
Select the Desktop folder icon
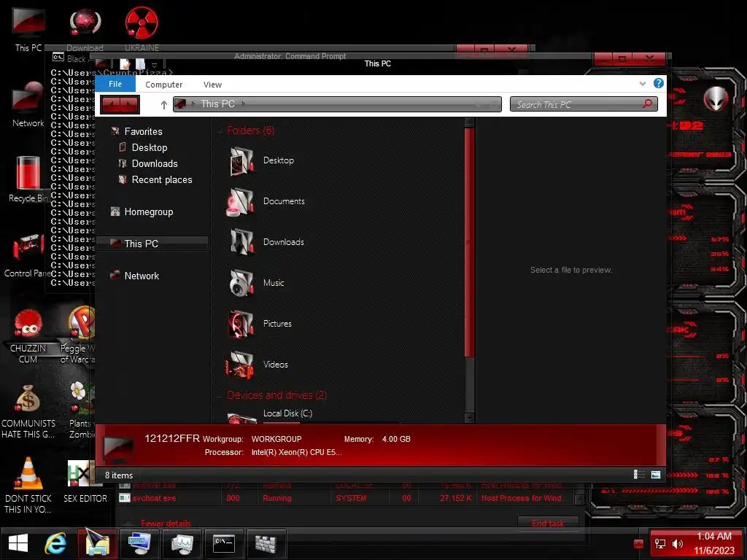pos(241,161)
